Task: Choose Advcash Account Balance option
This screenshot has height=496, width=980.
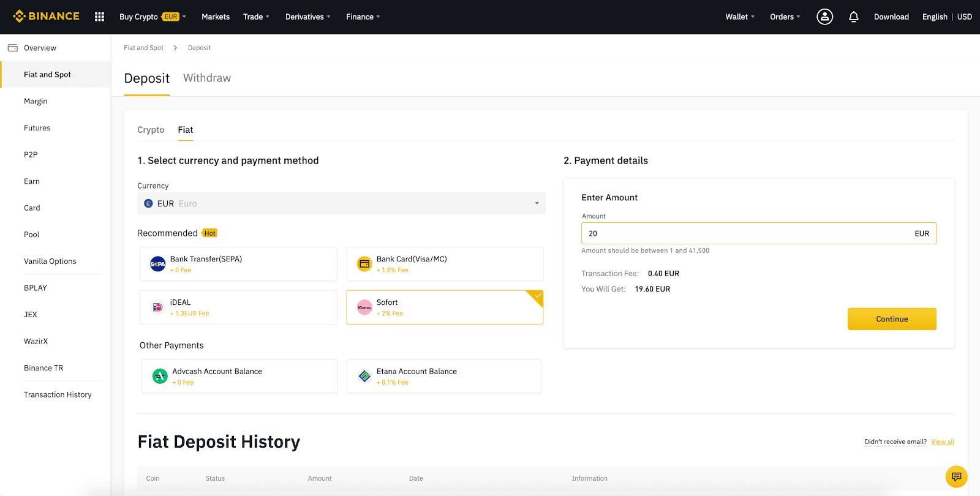Action: pyautogui.click(x=239, y=376)
